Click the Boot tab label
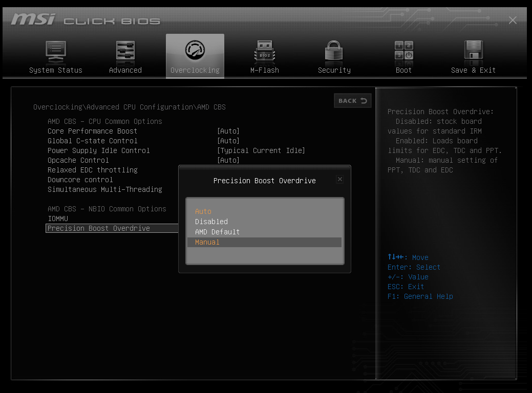The image size is (532, 393). click(403, 70)
